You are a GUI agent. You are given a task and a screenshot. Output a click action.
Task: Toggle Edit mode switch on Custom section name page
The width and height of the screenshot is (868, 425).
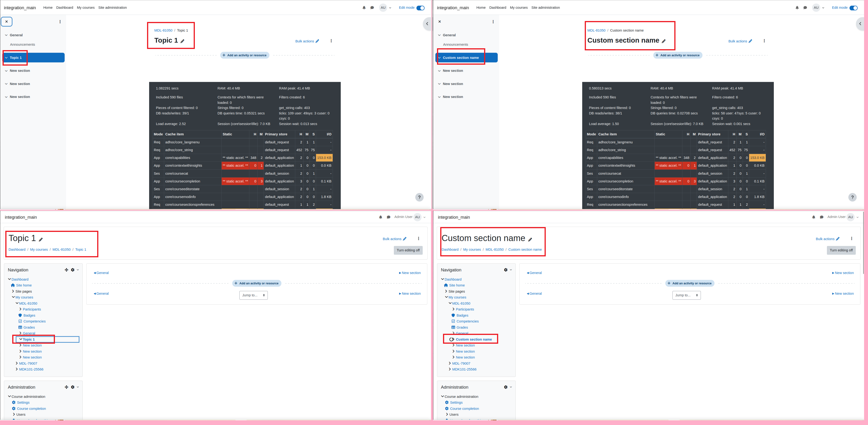pyautogui.click(x=853, y=8)
